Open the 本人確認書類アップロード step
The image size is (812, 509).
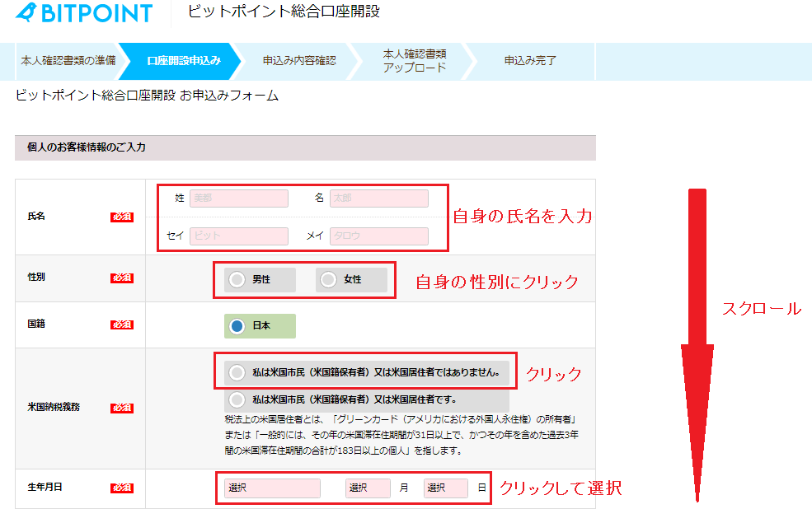(414, 61)
